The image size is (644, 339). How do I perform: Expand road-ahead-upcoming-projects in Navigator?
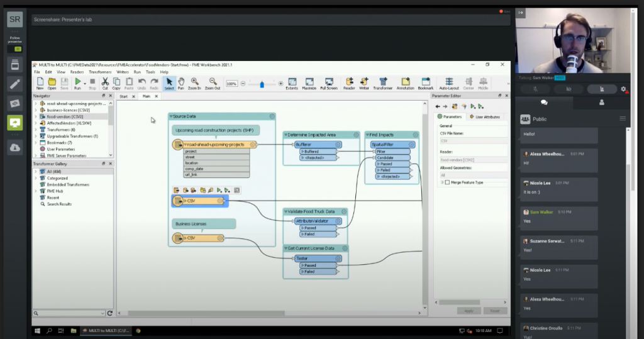click(x=36, y=104)
